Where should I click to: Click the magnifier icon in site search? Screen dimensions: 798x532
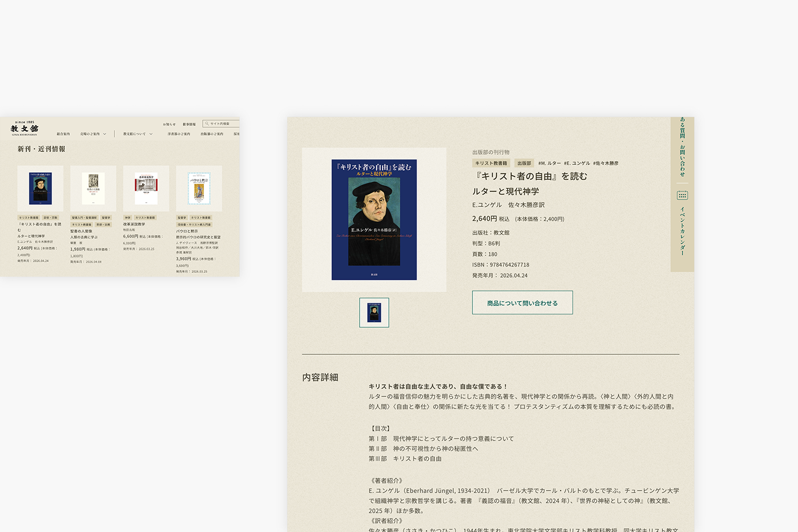tap(207, 123)
